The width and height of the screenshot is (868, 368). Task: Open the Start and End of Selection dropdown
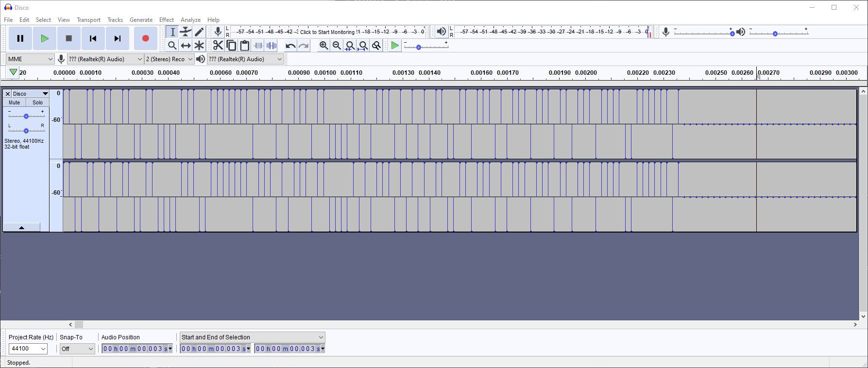[253, 337]
